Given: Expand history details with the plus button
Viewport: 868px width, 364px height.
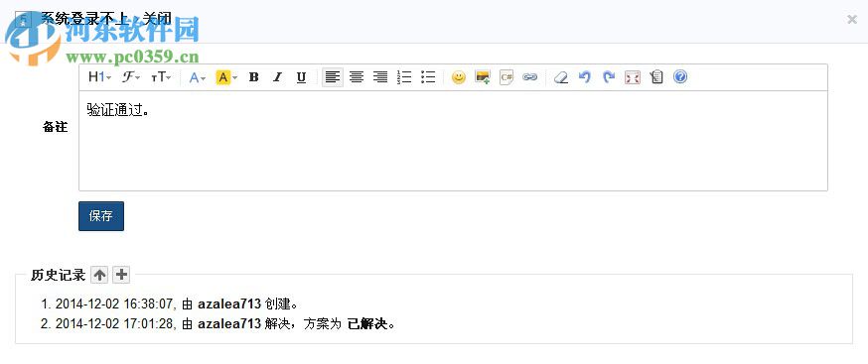Looking at the screenshot, I should (x=121, y=275).
